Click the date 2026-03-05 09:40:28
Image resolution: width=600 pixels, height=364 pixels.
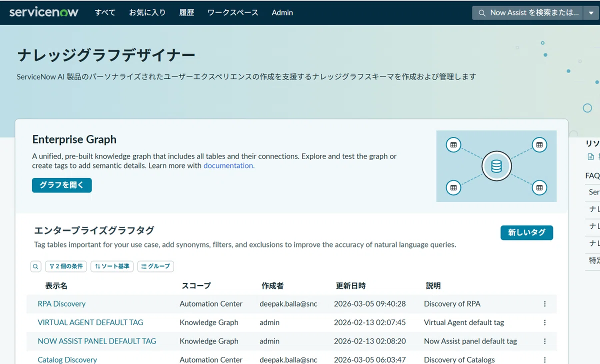(x=369, y=303)
